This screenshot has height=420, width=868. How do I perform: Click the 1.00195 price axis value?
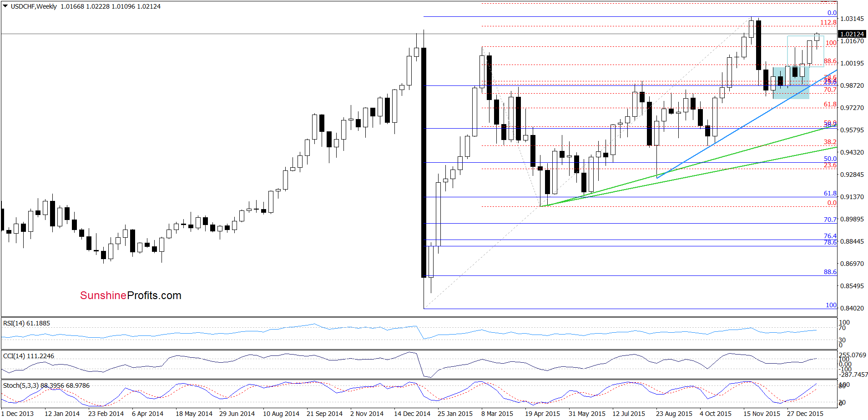852,63
